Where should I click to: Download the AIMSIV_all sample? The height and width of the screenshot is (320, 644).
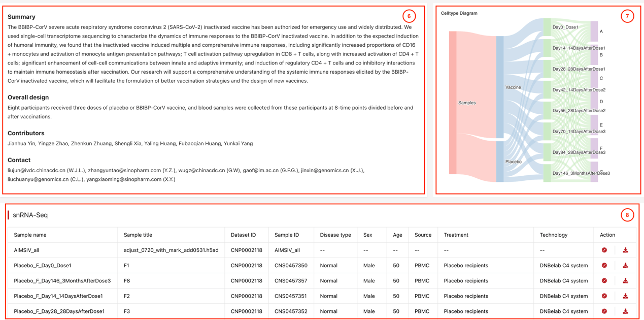click(x=625, y=250)
